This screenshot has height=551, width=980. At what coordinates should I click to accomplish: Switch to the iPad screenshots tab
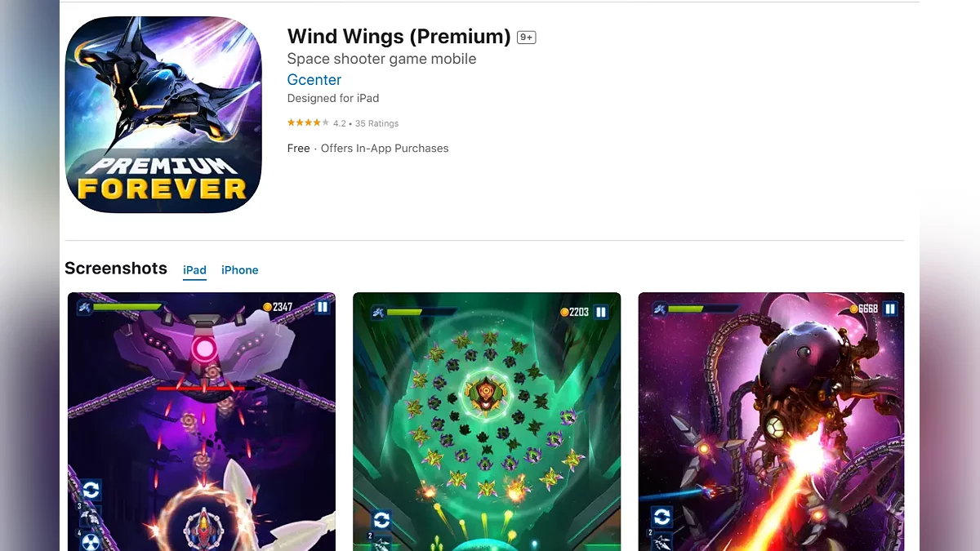194,270
